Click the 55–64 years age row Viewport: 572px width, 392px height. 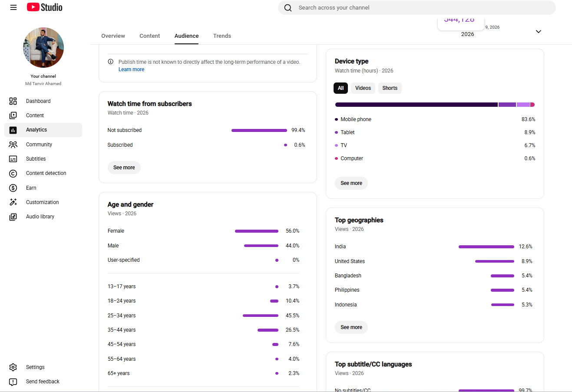click(203, 359)
